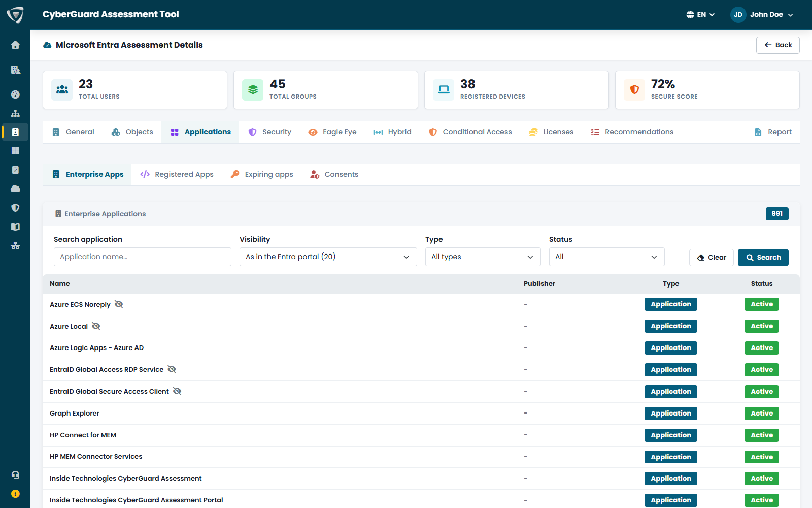812x508 pixels.
Task: Select the shield icon in the sidebar
Action: point(15,208)
